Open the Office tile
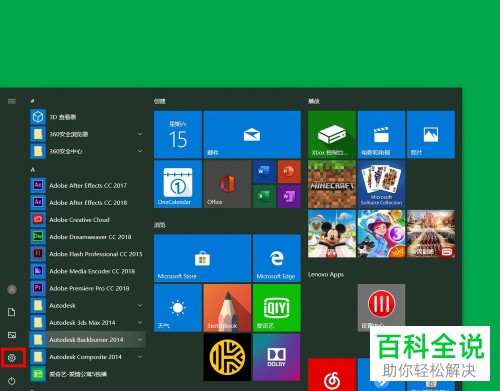The image size is (500, 391). [227, 184]
